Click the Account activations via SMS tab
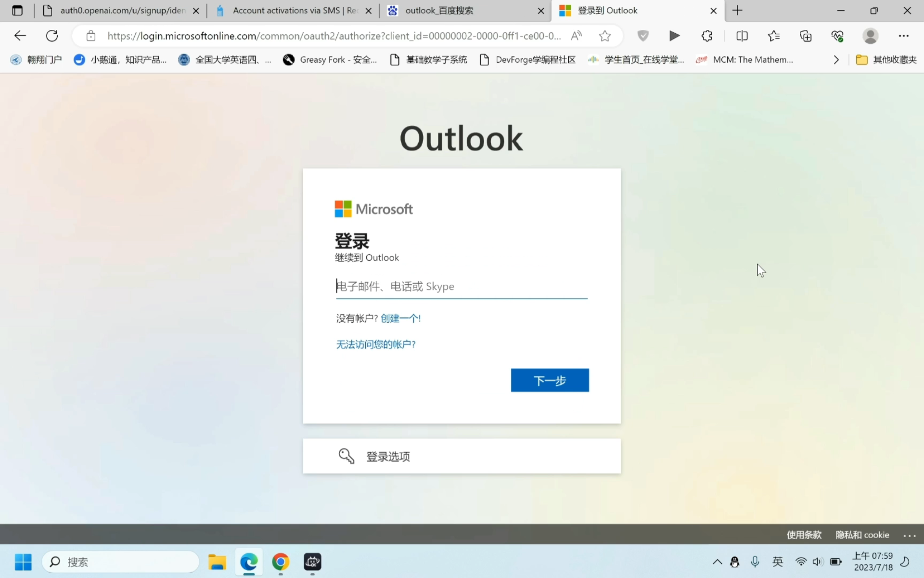Viewport: 924px width, 578px height. (x=294, y=10)
